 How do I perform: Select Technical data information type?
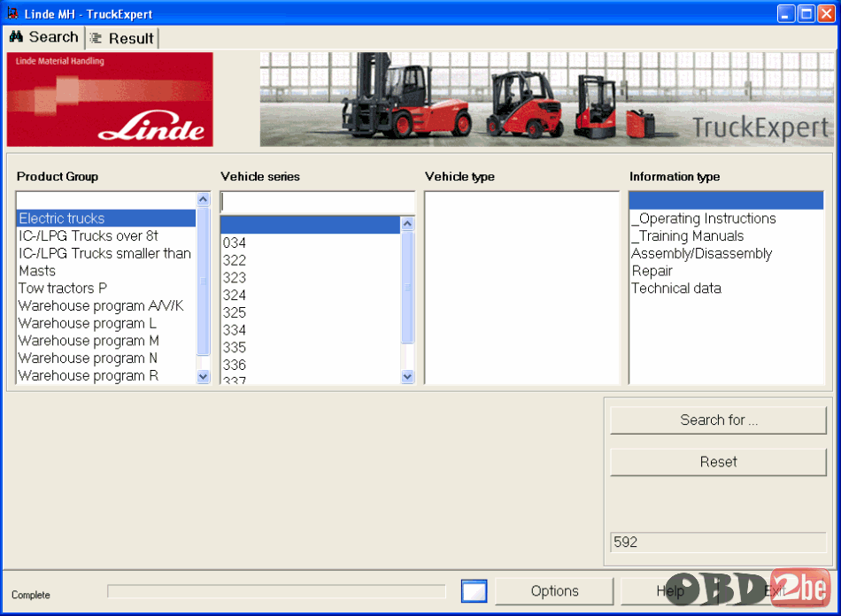point(726,288)
